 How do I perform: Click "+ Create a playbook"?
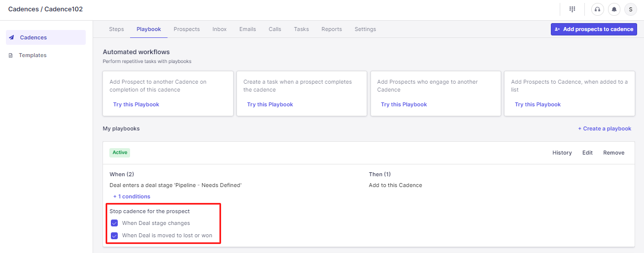point(605,128)
